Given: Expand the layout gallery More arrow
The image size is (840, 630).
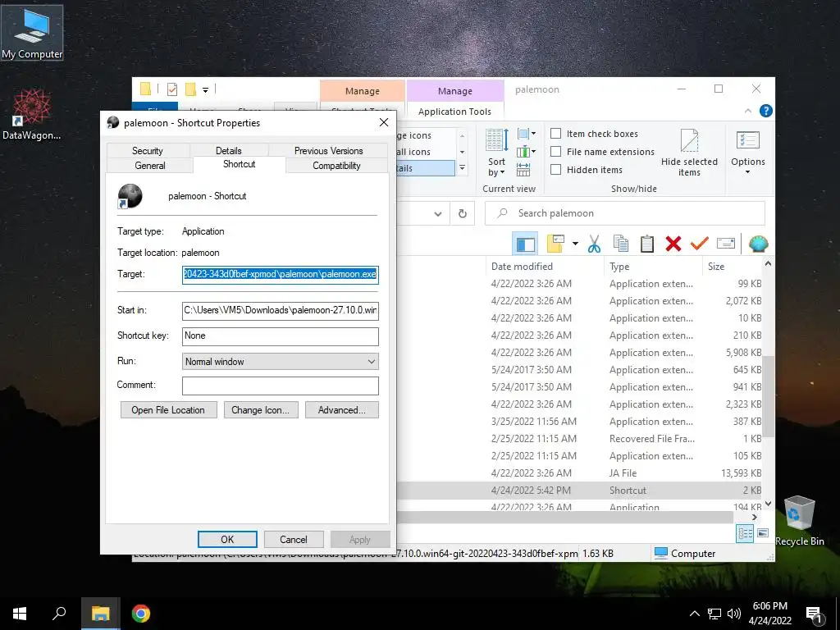Looking at the screenshot, I should pos(462,168).
